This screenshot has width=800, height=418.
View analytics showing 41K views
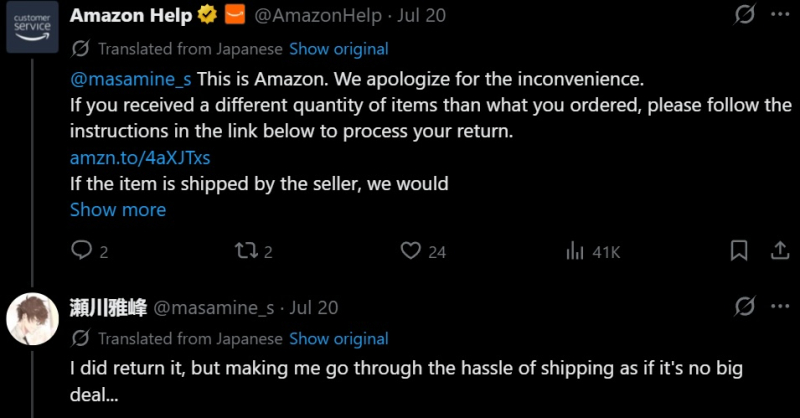coord(593,251)
